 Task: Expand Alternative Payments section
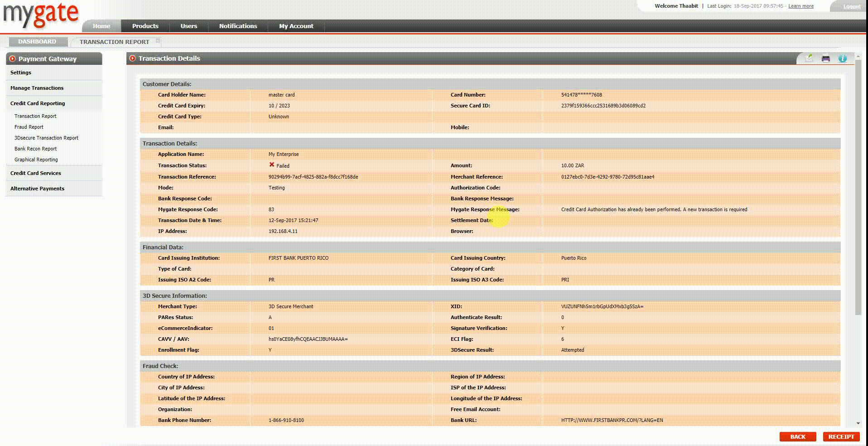pos(37,189)
